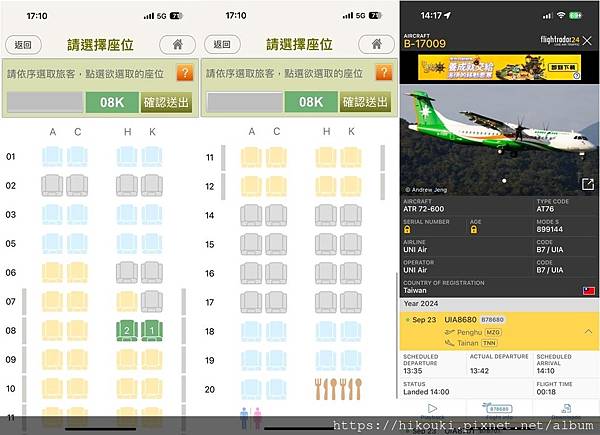Viewport: 600px width, 435px height.
Task: Select yellow seat 12K
Action: tap(351, 186)
